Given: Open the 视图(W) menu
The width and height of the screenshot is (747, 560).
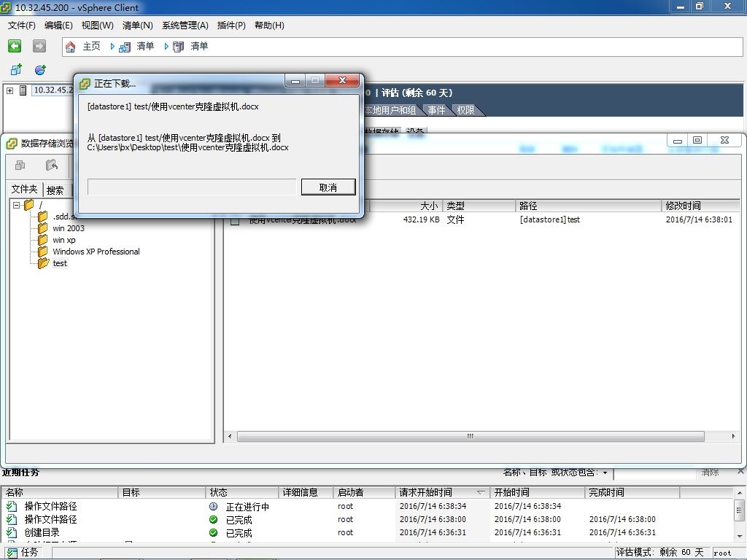Looking at the screenshot, I should coord(97,26).
